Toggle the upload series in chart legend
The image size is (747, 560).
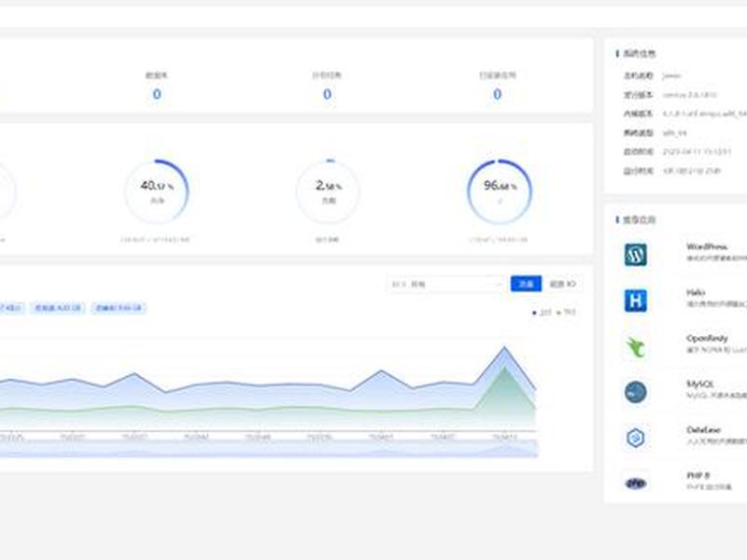click(x=542, y=313)
